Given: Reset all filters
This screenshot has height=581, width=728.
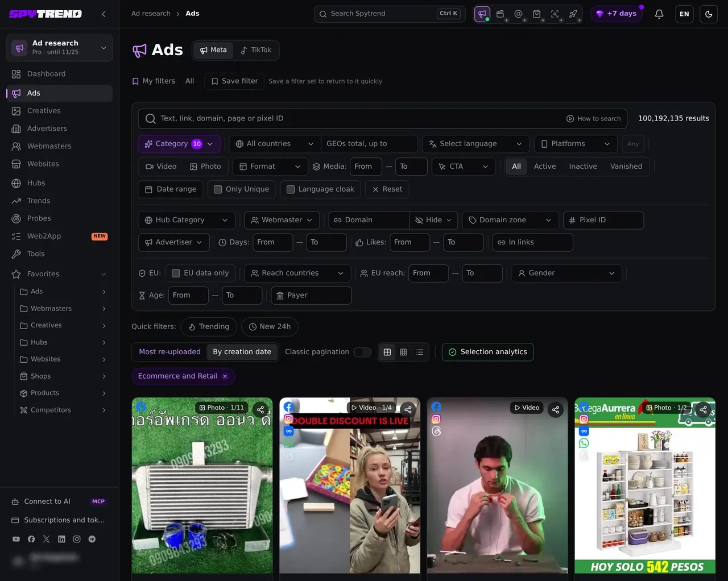Looking at the screenshot, I should tap(387, 189).
